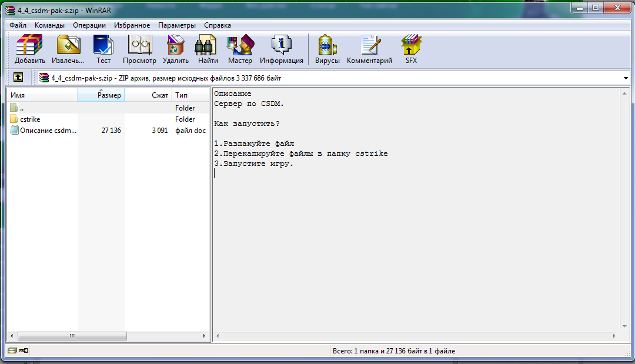Click the key password icon in status bar
Viewport: 635px width, 364px height.
tap(24, 351)
